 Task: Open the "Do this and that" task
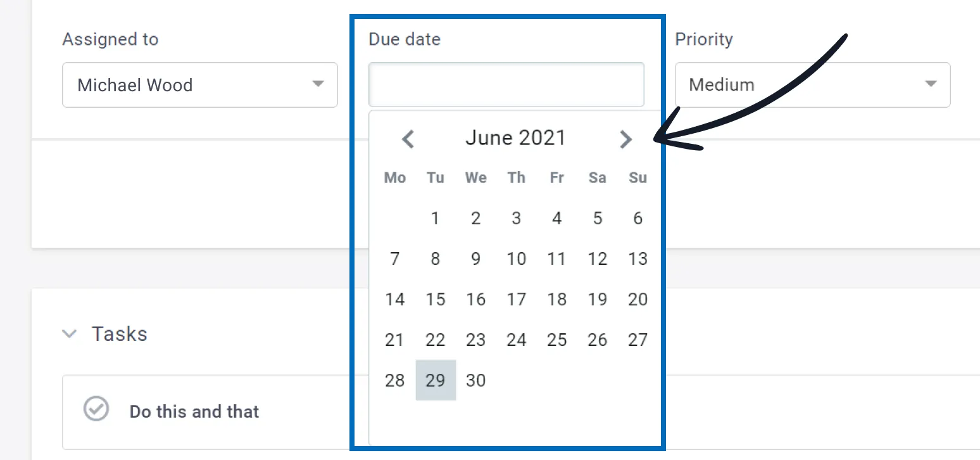coord(194,412)
